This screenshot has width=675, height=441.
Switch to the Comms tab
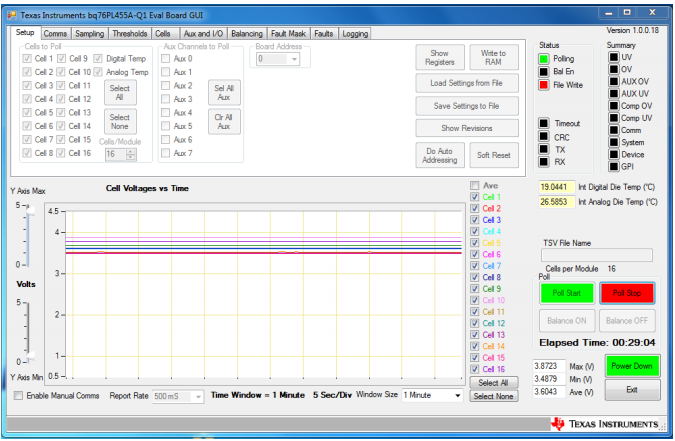tap(55, 34)
